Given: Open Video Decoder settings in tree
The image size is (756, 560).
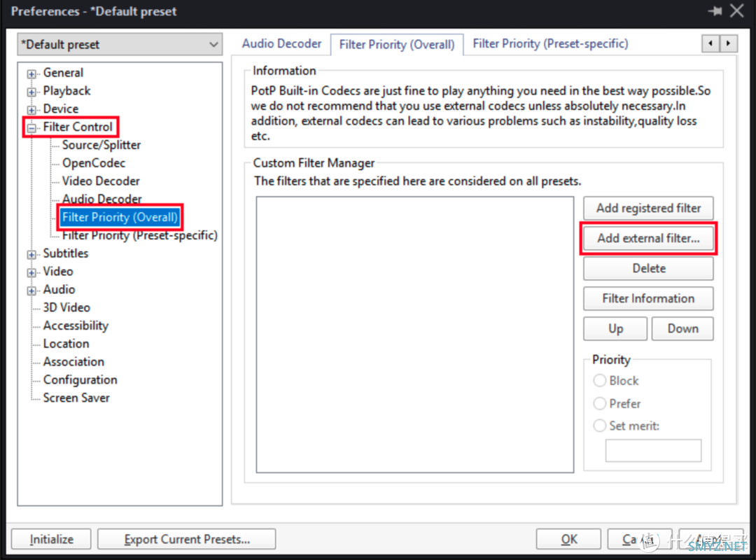Looking at the screenshot, I should (x=101, y=181).
